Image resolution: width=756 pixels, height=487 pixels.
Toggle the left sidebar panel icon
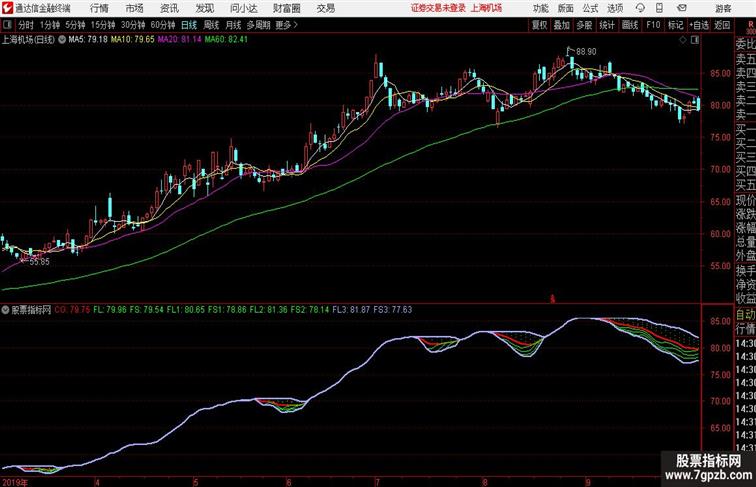point(7,25)
